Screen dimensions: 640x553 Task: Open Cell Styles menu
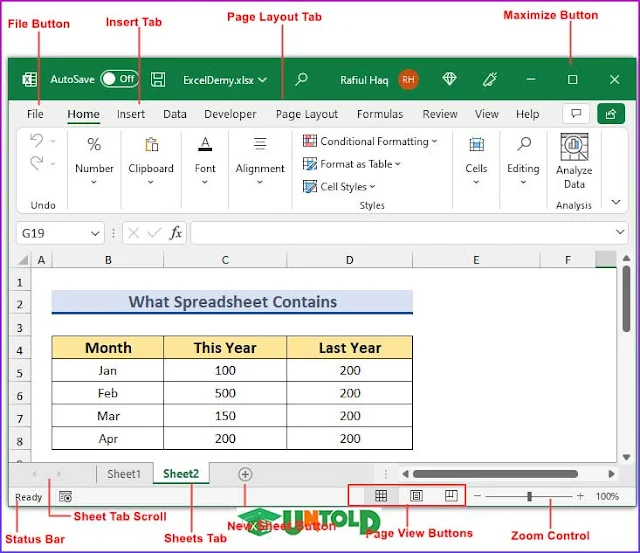(x=339, y=187)
